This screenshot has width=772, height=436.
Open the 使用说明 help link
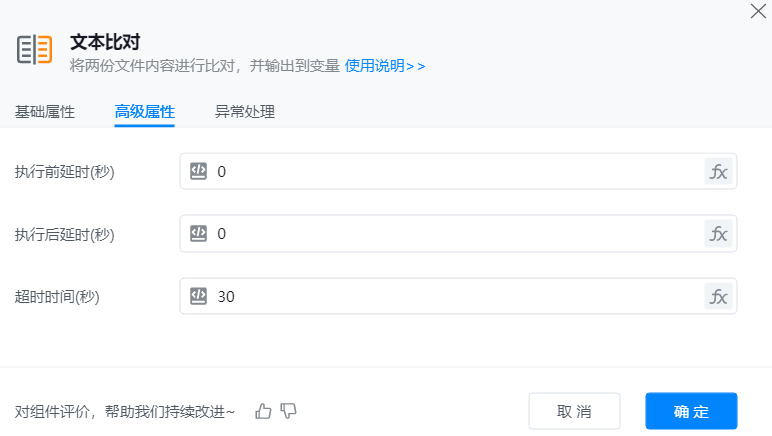pyautogui.click(x=385, y=66)
